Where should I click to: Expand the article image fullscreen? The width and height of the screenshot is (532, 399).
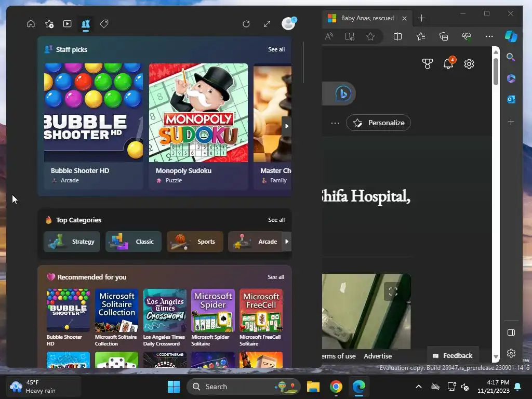point(393,291)
